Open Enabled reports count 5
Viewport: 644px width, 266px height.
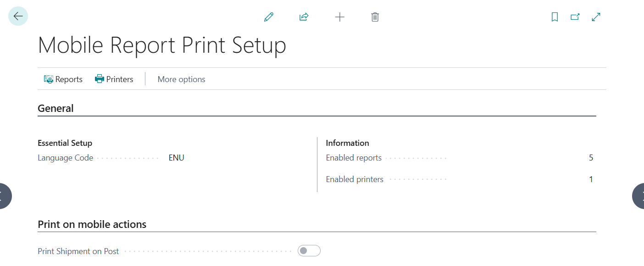coord(591,158)
